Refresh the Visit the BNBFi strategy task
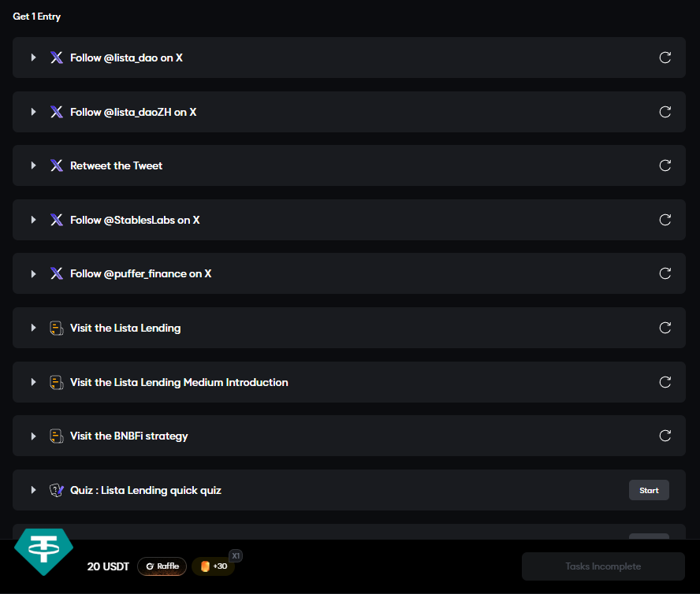The height and width of the screenshot is (594, 700). point(665,436)
